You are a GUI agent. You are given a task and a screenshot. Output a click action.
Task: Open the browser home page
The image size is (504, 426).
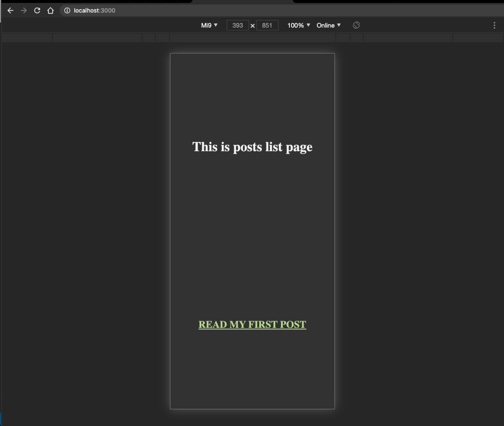pos(50,11)
